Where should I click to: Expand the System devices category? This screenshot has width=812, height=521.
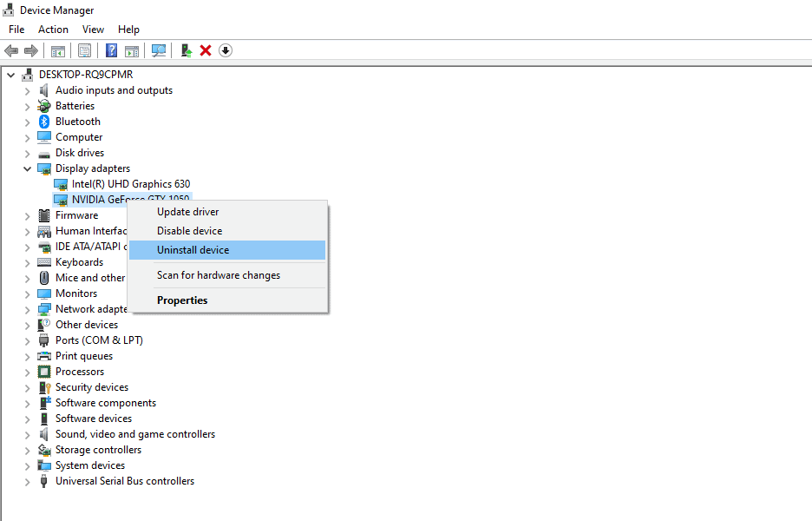[28, 466]
